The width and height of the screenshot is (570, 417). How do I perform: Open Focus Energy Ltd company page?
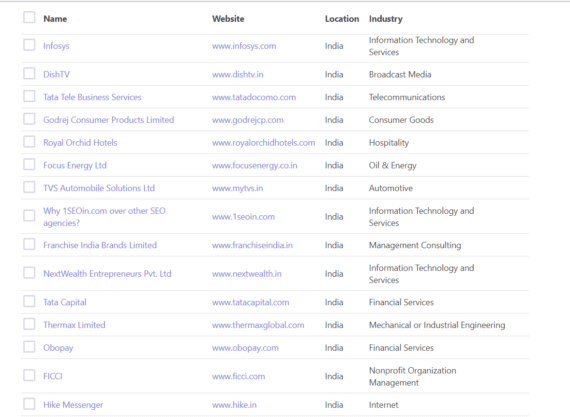click(75, 166)
